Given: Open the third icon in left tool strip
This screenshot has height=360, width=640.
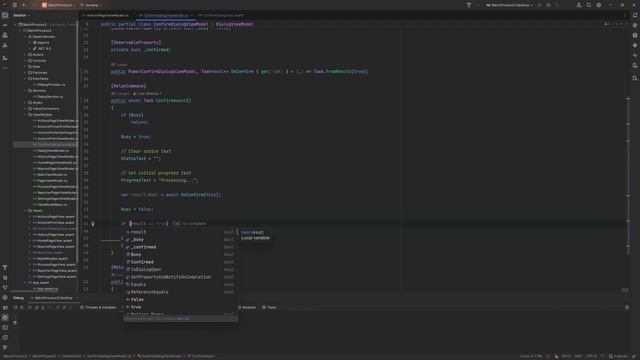Looking at the screenshot, I should 5,35.
